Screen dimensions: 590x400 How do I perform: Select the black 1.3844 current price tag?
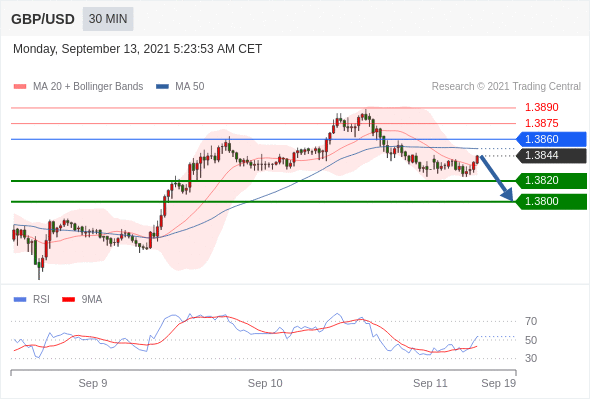coord(551,155)
